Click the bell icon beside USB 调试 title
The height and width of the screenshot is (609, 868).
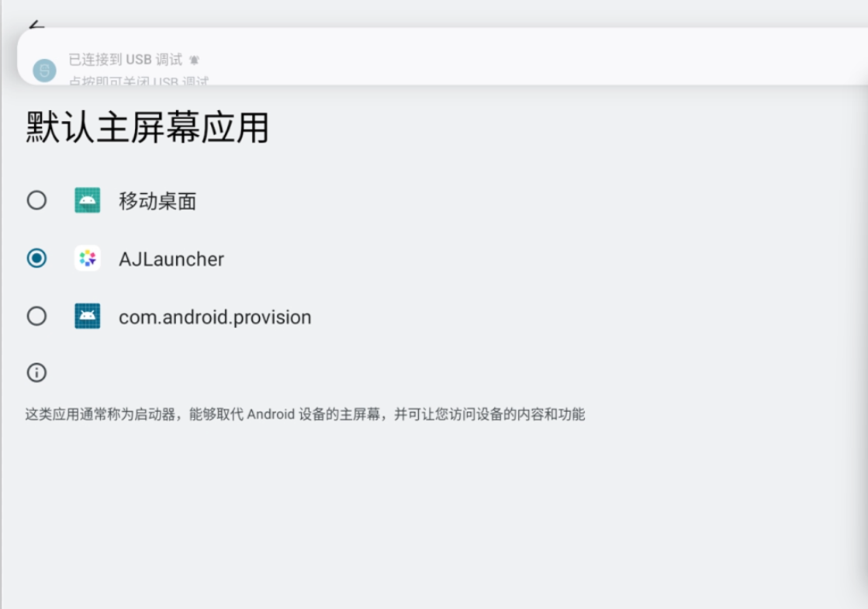[194, 60]
